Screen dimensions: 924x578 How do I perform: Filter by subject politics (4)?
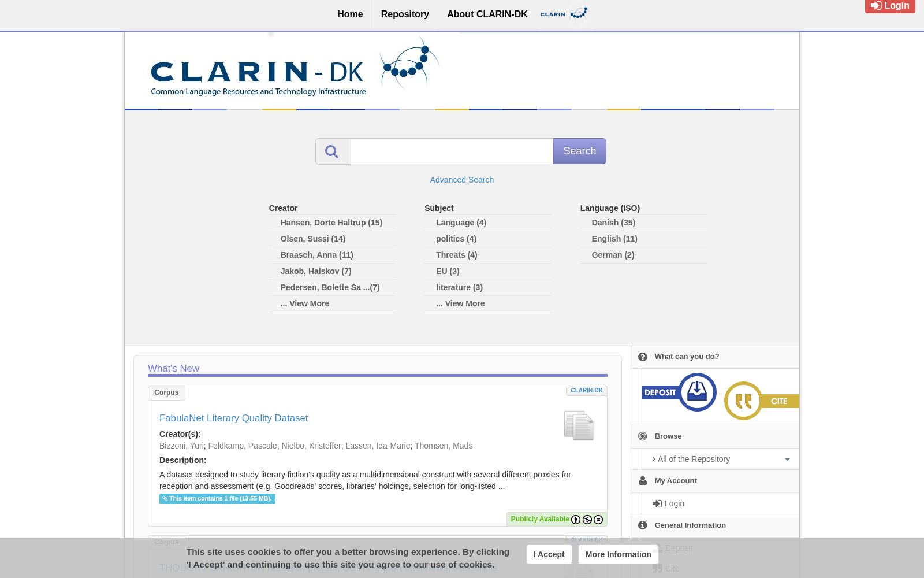pyautogui.click(x=456, y=239)
